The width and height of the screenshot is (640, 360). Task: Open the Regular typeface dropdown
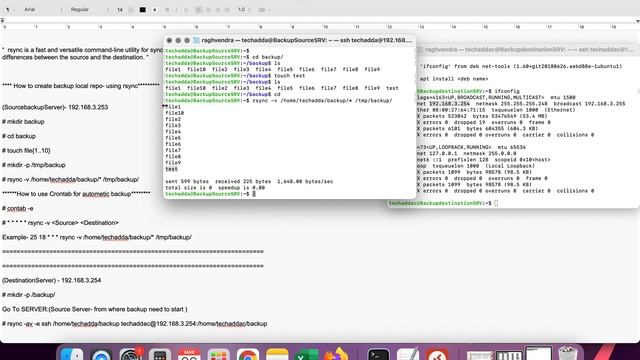click(89, 9)
